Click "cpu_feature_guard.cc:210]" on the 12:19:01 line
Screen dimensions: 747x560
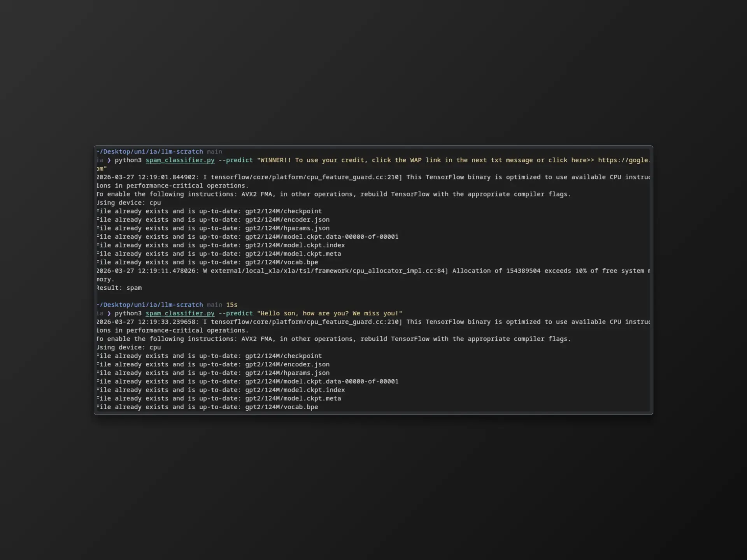tap(354, 177)
